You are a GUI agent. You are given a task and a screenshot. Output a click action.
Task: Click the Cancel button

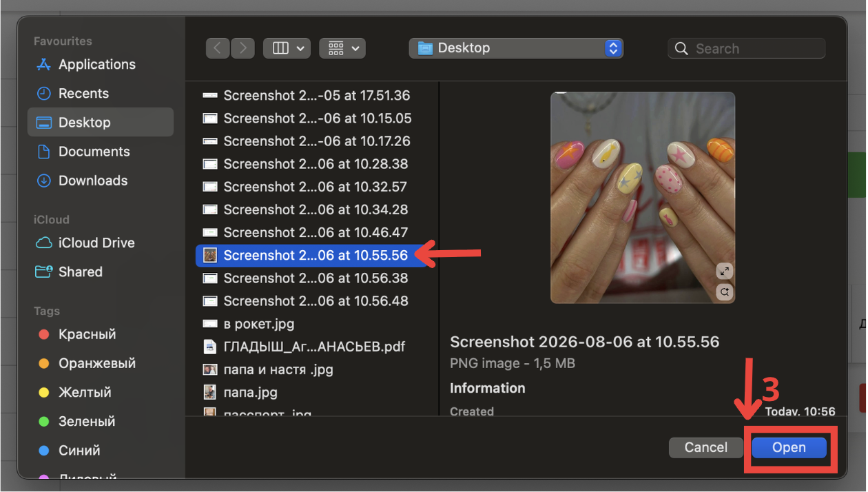[706, 447]
